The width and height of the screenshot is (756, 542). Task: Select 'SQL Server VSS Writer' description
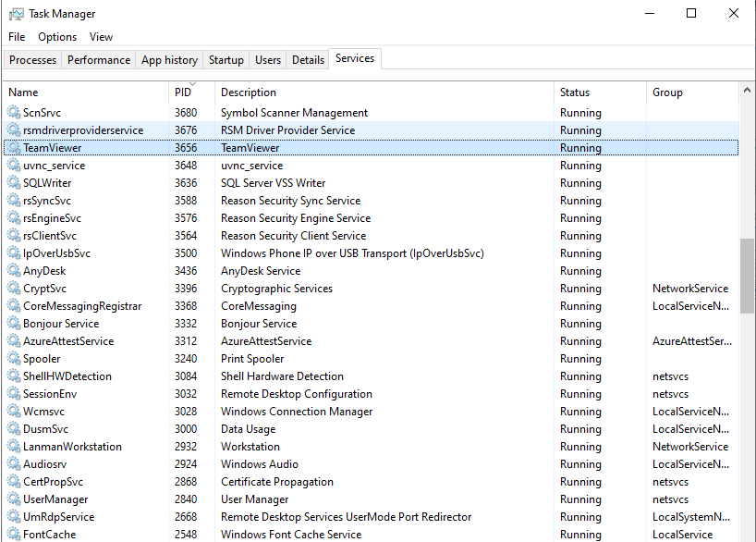click(x=273, y=183)
